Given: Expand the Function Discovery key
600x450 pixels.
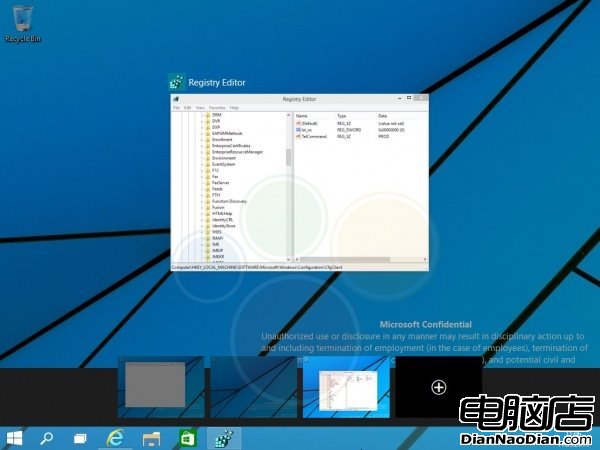Looking at the screenshot, I should coord(202,201).
